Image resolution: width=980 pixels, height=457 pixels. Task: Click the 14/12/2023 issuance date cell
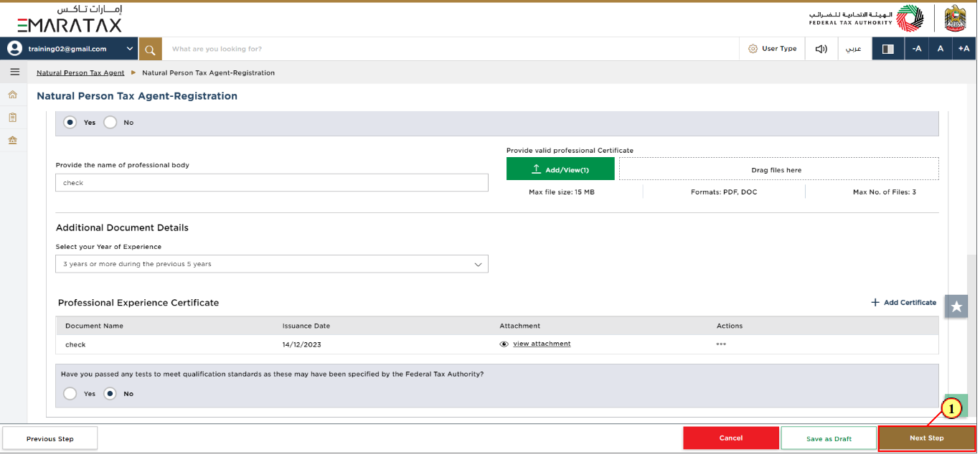pyautogui.click(x=301, y=345)
